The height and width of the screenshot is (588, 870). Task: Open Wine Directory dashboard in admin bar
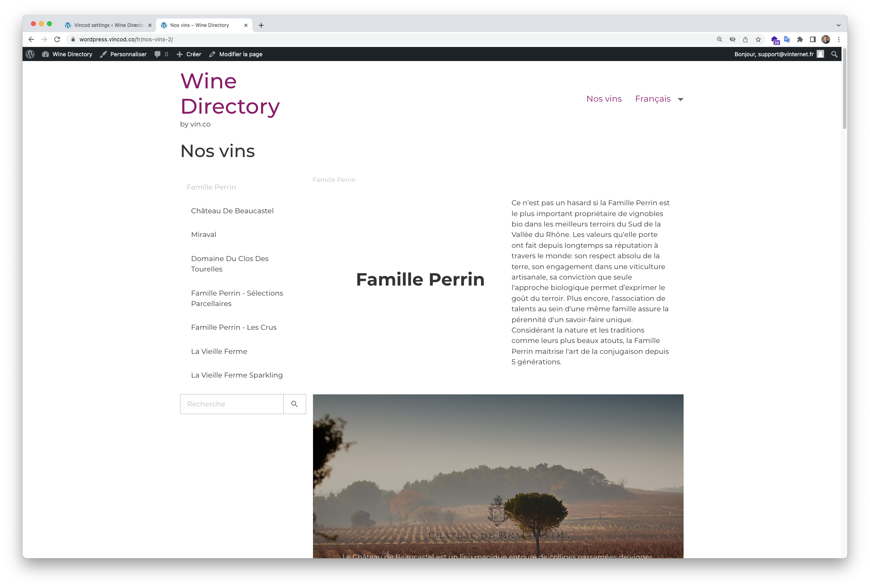pyautogui.click(x=68, y=54)
